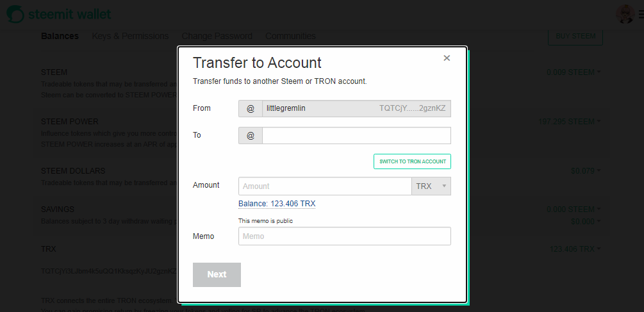Expand the $0.000 savings dropdown
Image resolution: width=644 pixels, height=312 pixels.
tap(586, 222)
